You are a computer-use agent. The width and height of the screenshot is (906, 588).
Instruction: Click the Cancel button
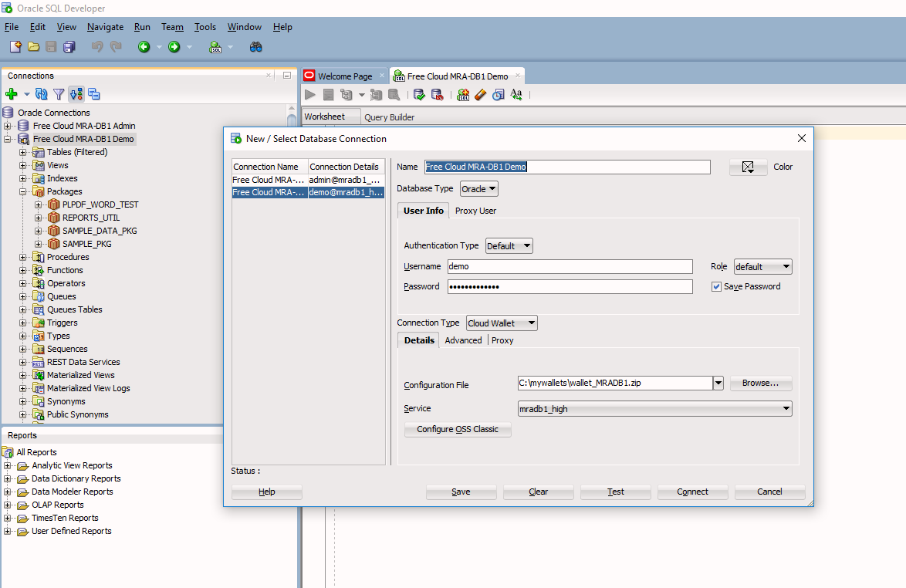click(769, 492)
